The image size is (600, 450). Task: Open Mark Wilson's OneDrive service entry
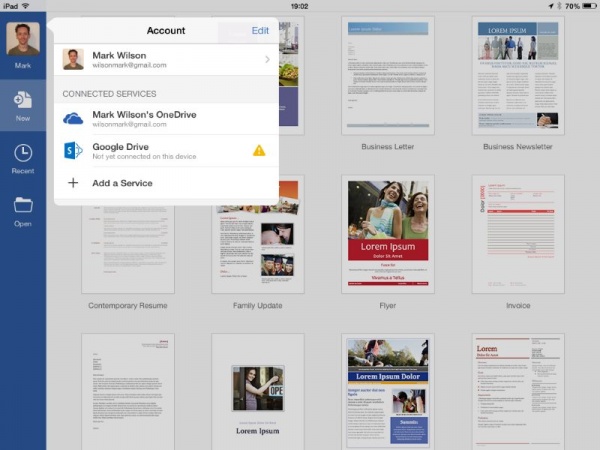point(165,119)
